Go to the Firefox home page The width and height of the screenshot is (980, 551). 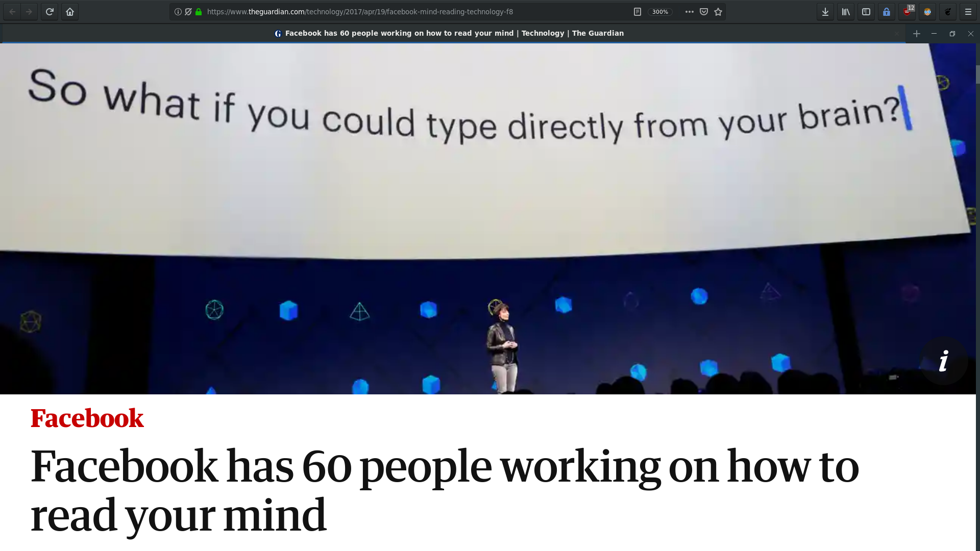pos(70,12)
